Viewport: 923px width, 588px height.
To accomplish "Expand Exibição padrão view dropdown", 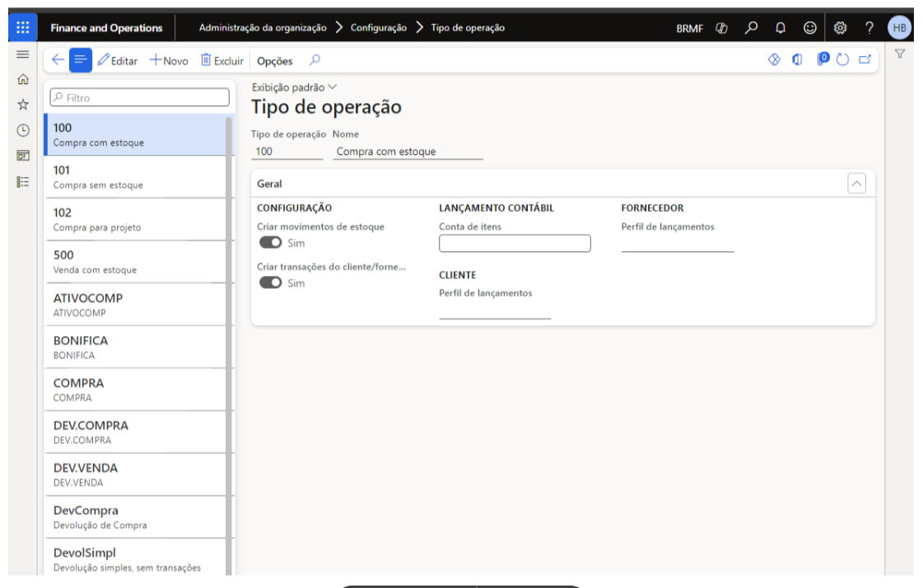I will [294, 87].
